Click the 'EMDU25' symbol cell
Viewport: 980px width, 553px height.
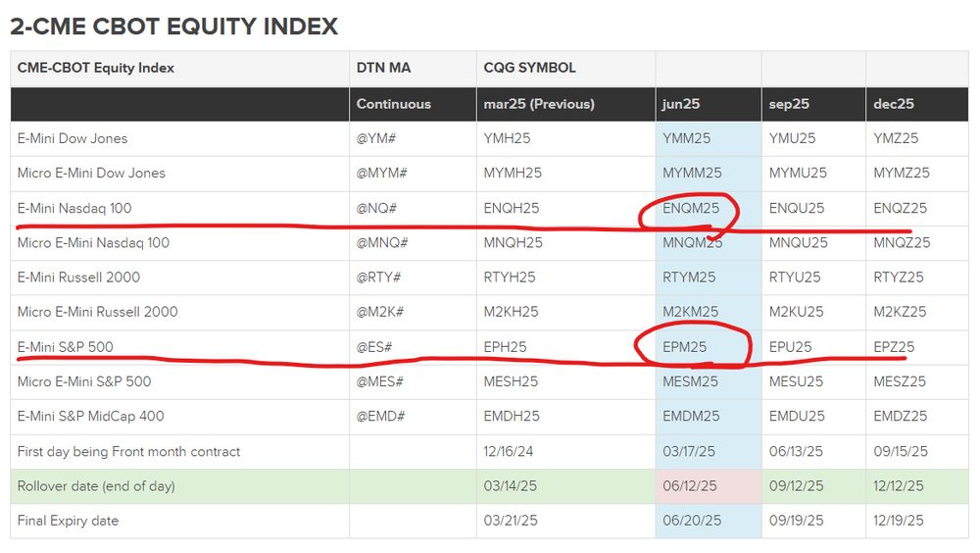coord(796,416)
